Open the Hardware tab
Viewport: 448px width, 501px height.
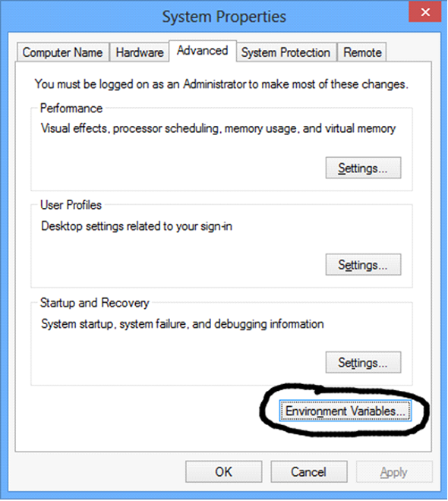139,52
